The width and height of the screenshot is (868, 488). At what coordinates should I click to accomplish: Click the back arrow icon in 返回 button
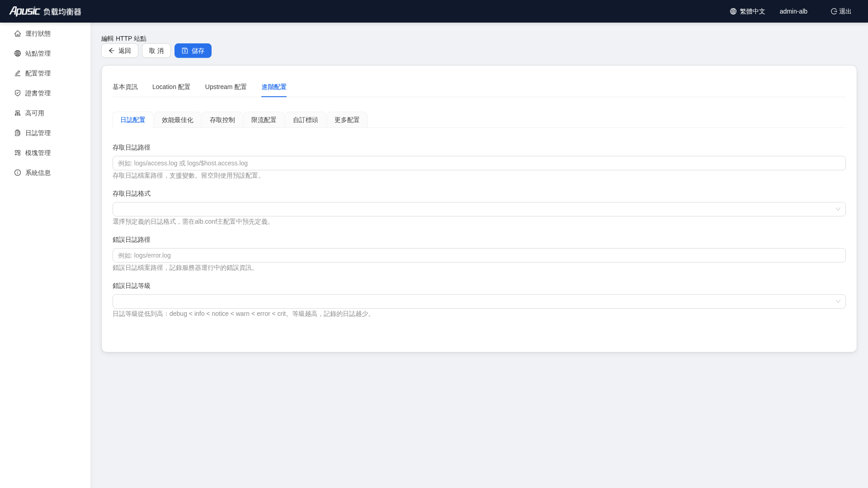pos(112,51)
